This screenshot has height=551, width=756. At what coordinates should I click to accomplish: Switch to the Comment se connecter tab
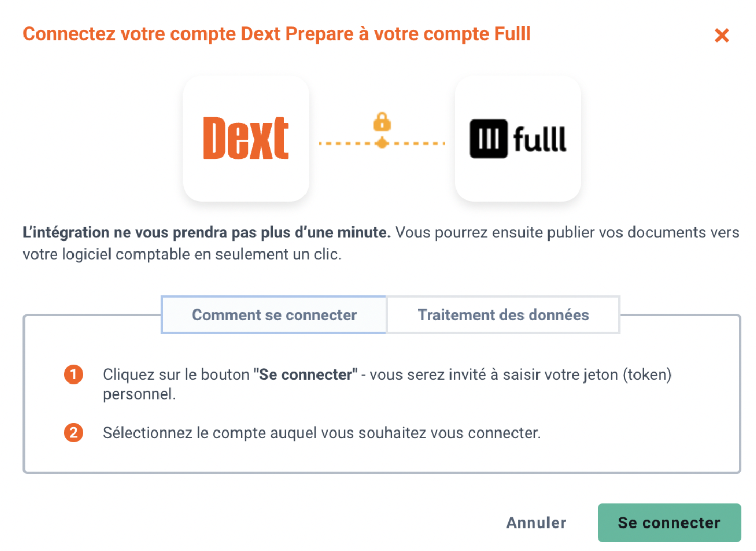[x=274, y=315]
